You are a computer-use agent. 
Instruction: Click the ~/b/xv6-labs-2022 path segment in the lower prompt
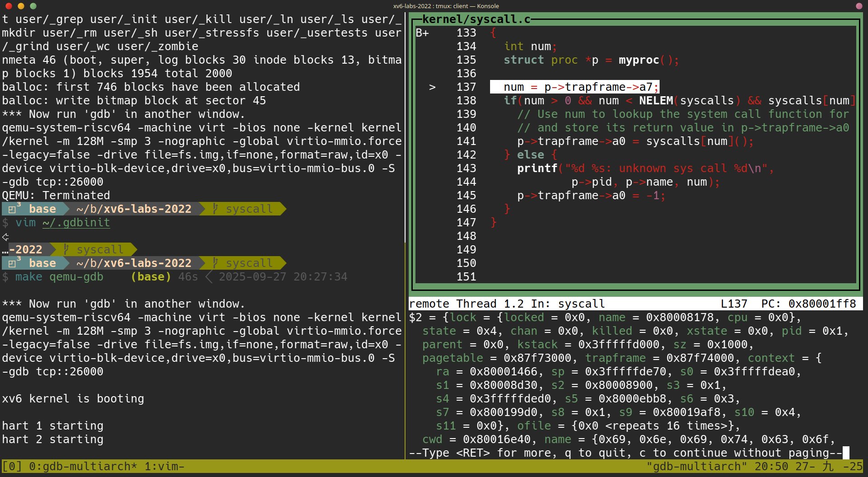134,263
